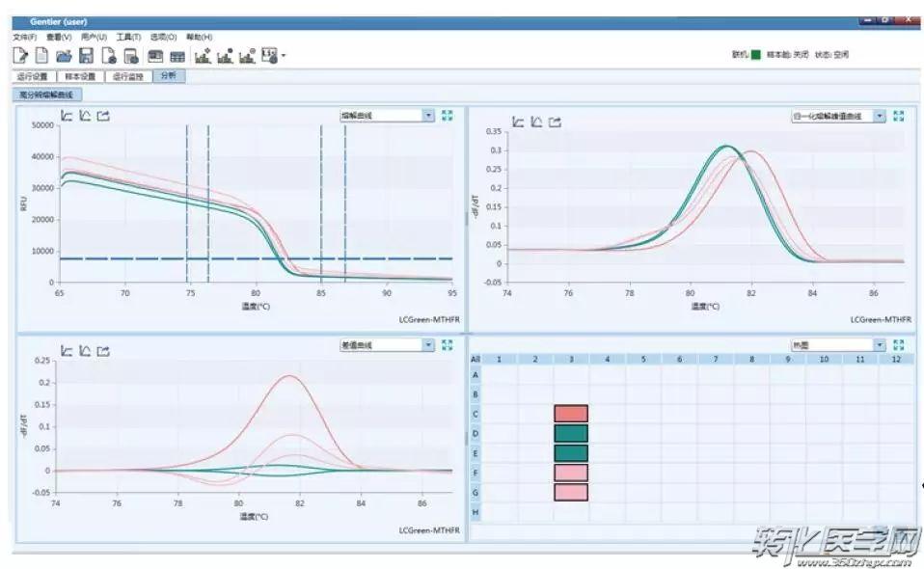Image resolution: width=924 pixels, height=569 pixels.
Task: Click the open folder icon in the toolbar
Action: tap(64, 56)
